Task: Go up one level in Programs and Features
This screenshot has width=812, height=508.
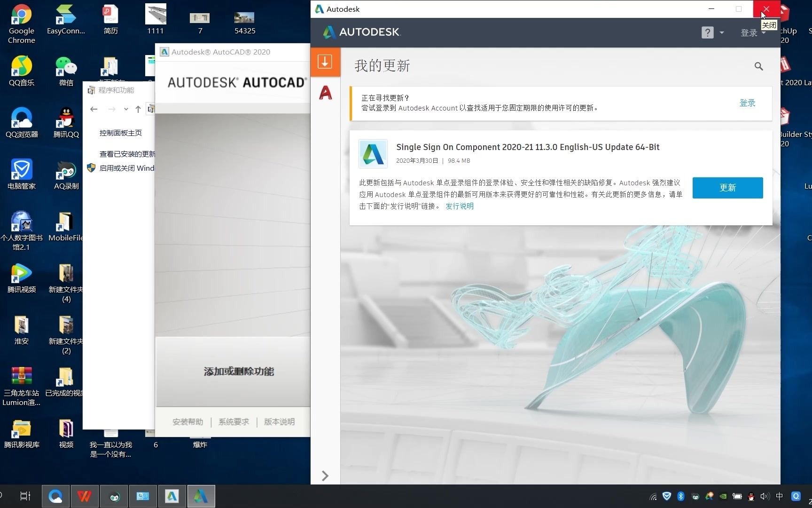Action: tap(138, 109)
